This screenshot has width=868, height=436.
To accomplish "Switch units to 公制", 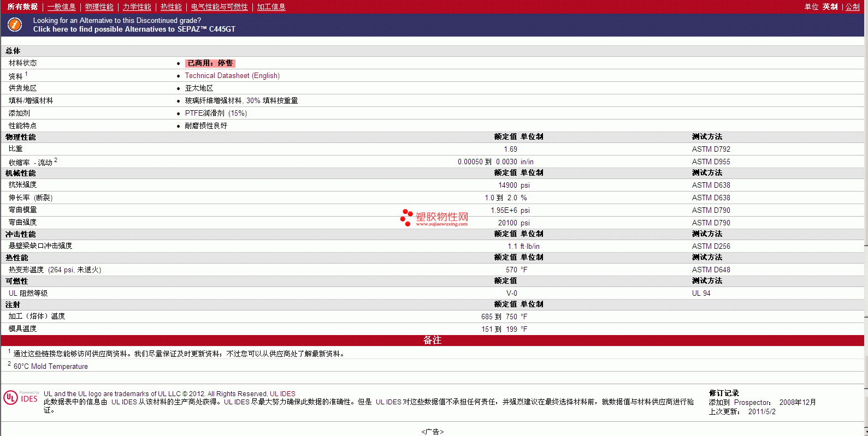I will pyautogui.click(x=853, y=7).
